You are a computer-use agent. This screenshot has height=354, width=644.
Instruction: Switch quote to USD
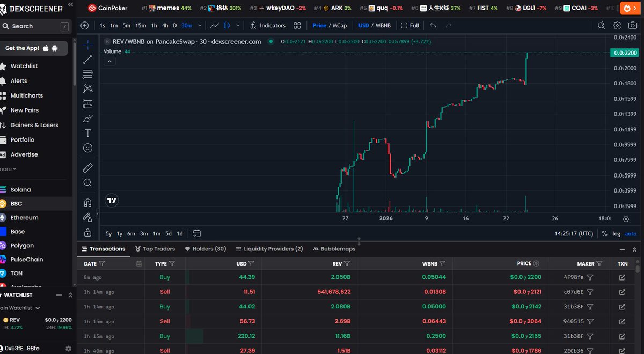[364, 25]
